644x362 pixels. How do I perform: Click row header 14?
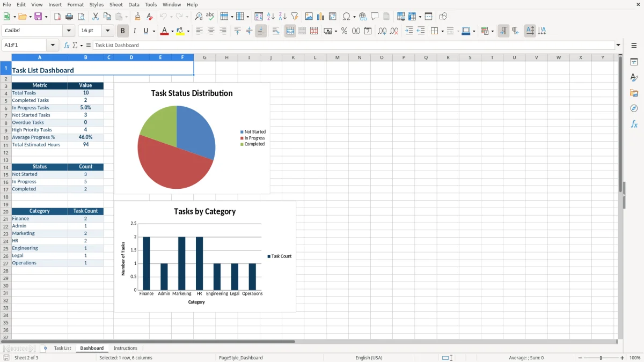point(6,167)
